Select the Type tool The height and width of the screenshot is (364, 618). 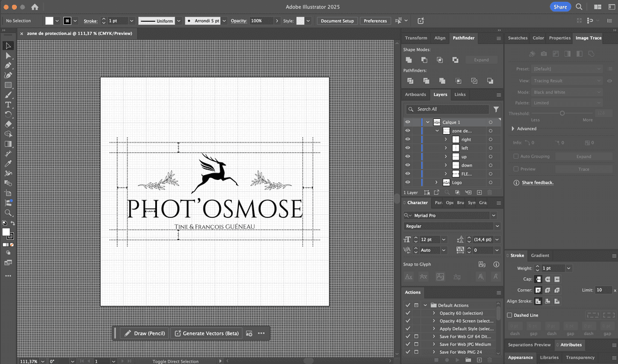[8, 104]
